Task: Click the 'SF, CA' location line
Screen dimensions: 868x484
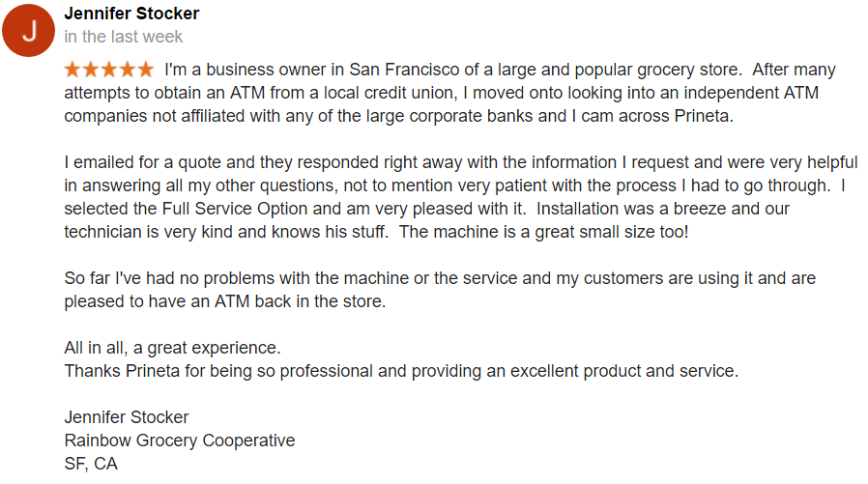Action: pos(91,464)
